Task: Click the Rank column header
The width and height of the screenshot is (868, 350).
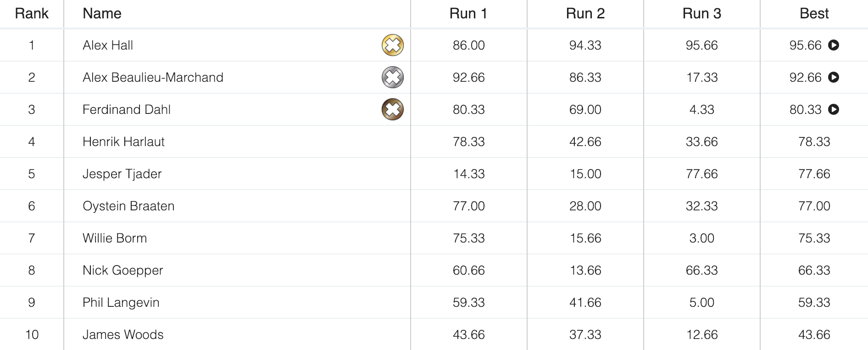Action: click(x=32, y=13)
